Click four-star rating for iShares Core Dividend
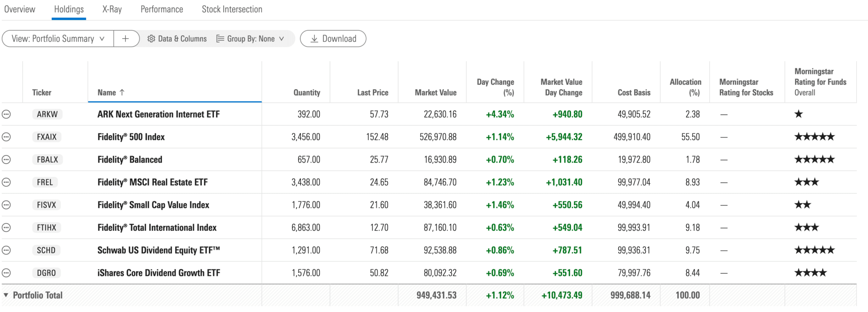 [810, 273]
